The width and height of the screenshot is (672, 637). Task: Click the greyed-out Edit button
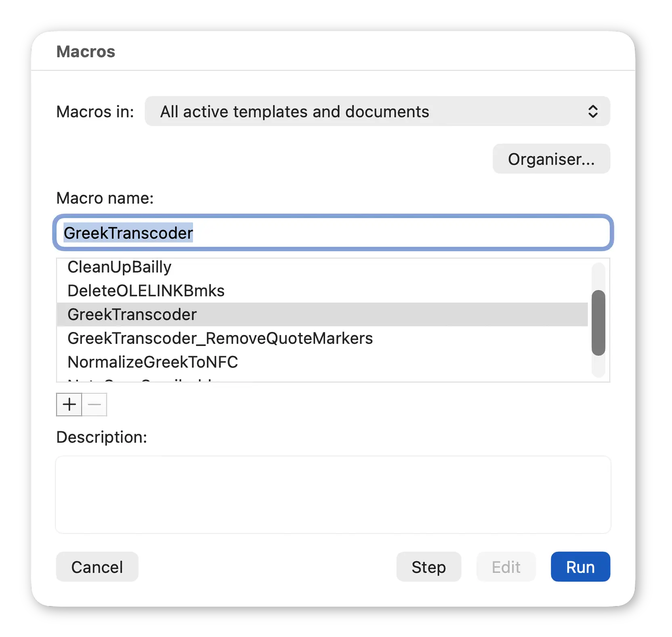point(506,567)
